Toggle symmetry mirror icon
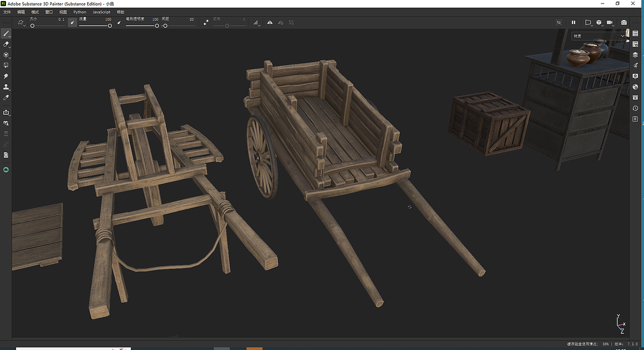 pos(270,23)
